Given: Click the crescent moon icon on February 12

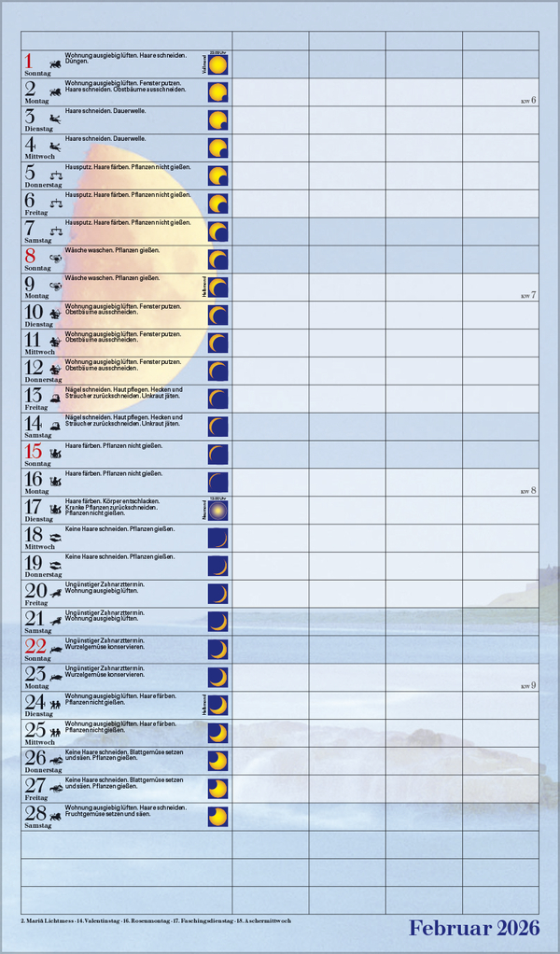Looking at the screenshot, I should [217, 371].
